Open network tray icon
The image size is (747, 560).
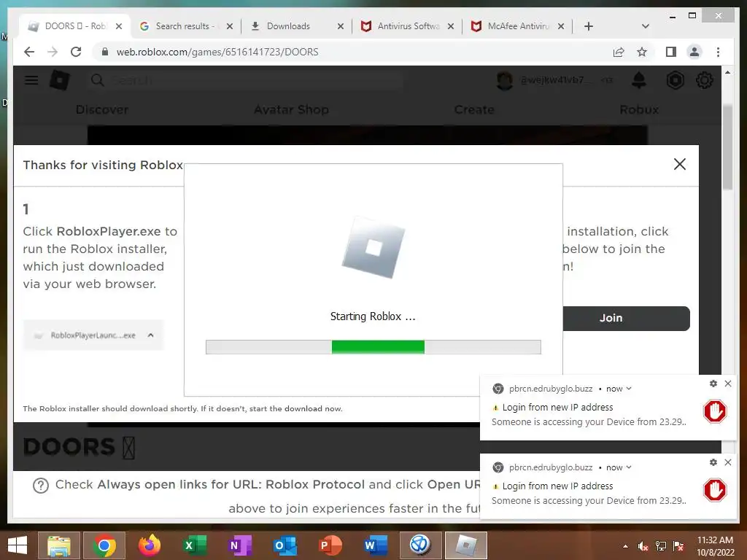click(661, 546)
